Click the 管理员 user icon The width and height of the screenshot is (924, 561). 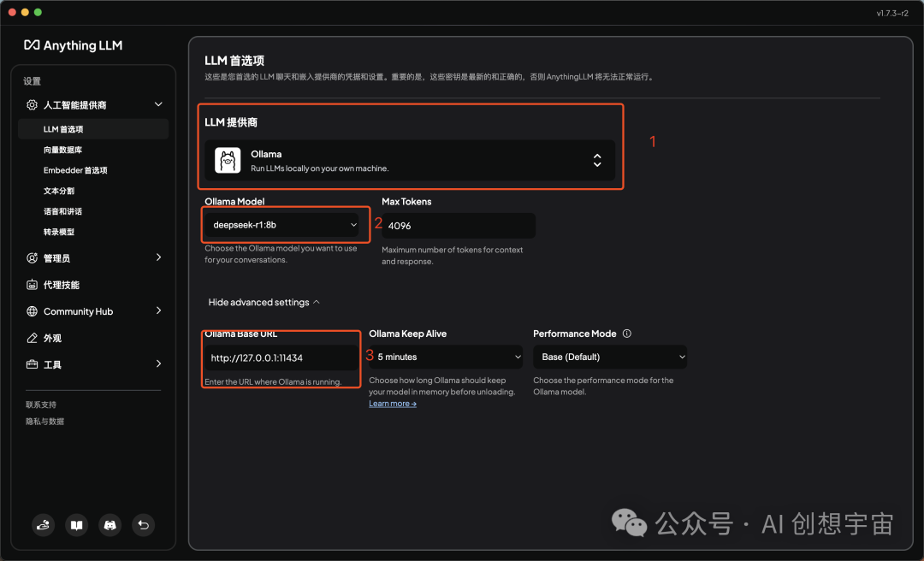click(32, 258)
